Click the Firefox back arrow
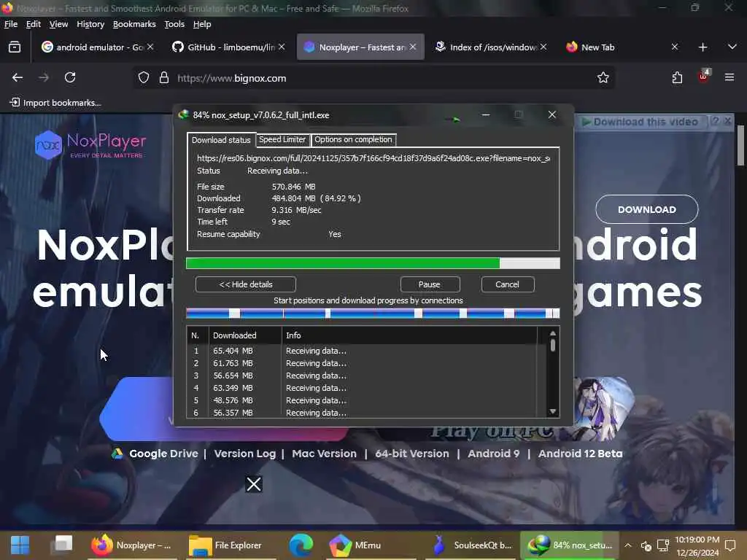This screenshot has width=747, height=560. pyautogui.click(x=18, y=77)
